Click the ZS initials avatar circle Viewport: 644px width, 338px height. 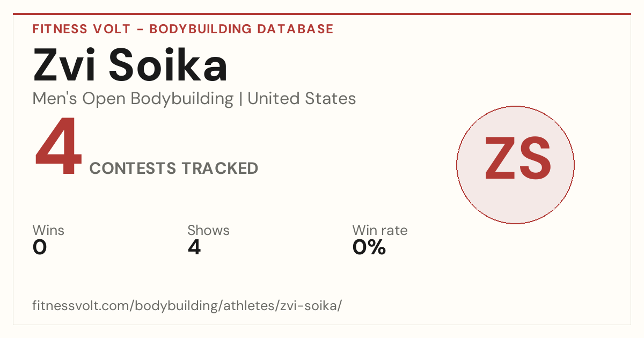[x=515, y=165]
